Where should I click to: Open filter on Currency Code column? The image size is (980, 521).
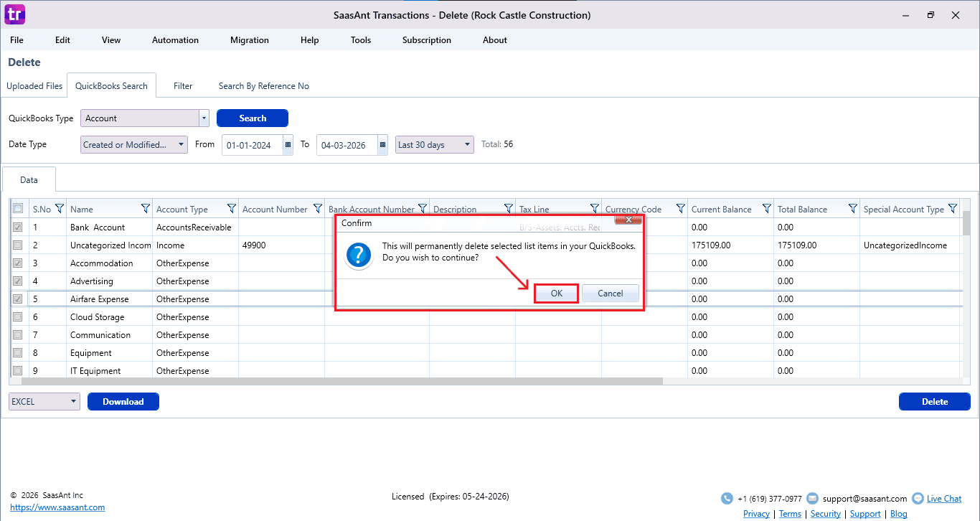pyautogui.click(x=680, y=209)
